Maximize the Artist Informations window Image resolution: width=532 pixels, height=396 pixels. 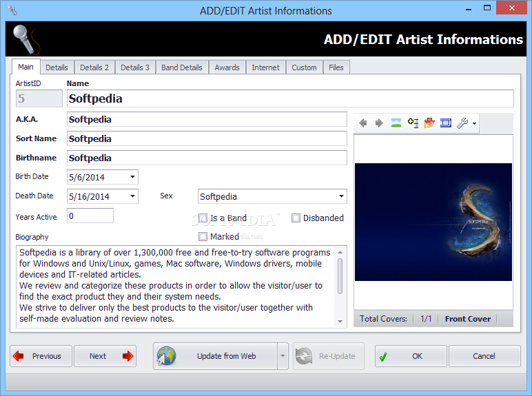tap(487, 8)
